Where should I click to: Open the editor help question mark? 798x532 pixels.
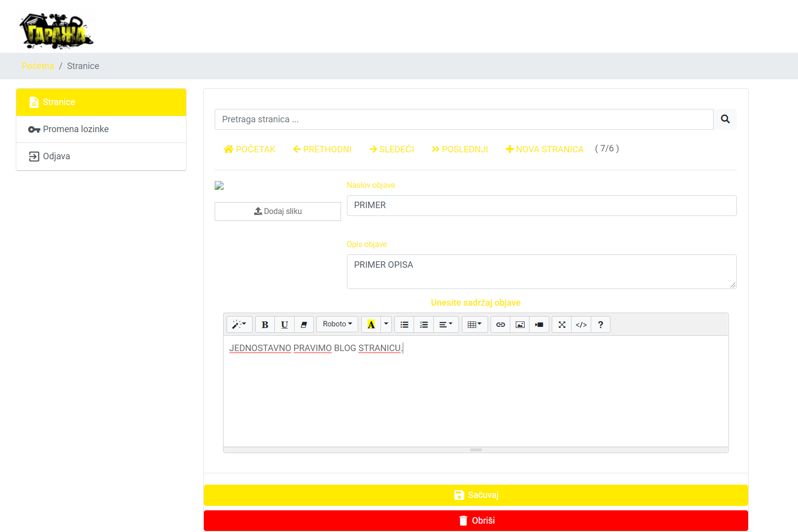click(601, 324)
